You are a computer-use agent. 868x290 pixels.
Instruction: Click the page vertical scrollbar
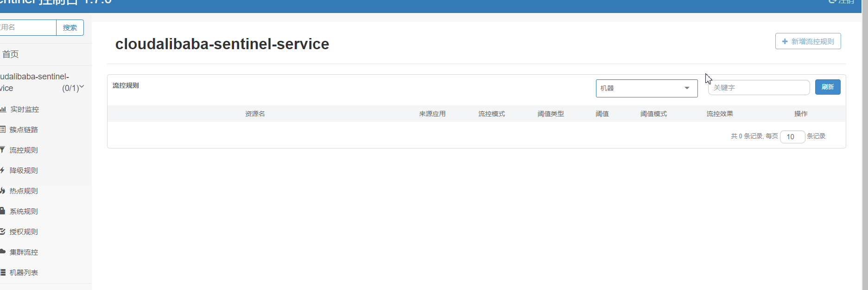point(865,145)
